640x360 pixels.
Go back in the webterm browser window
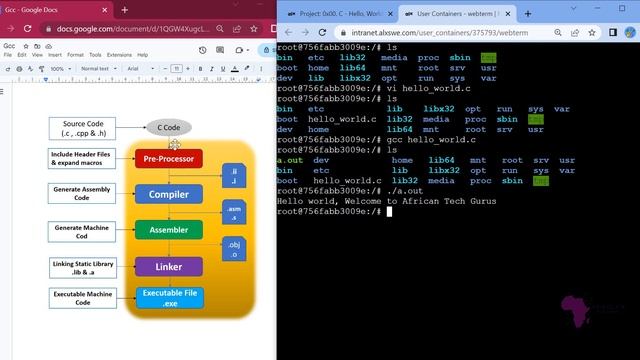pos(288,33)
